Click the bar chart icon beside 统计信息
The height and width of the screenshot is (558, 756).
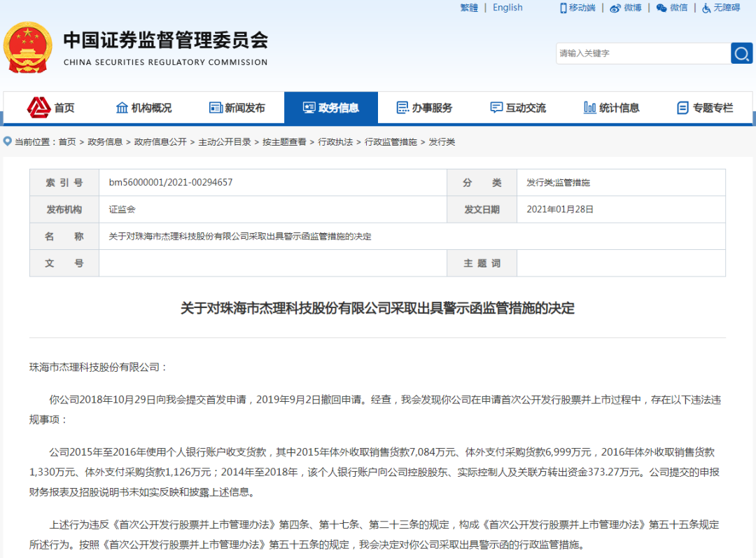pyautogui.click(x=589, y=108)
